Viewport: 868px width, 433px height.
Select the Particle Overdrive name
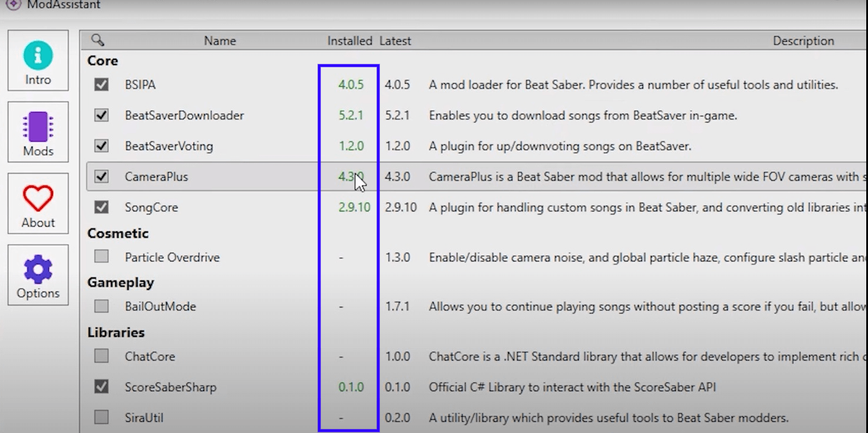(172, 258)
